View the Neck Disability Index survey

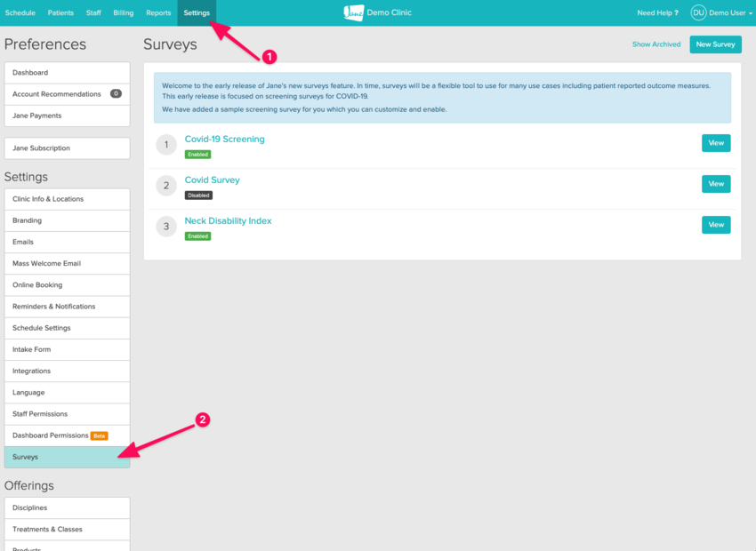(x=715, y=225)
